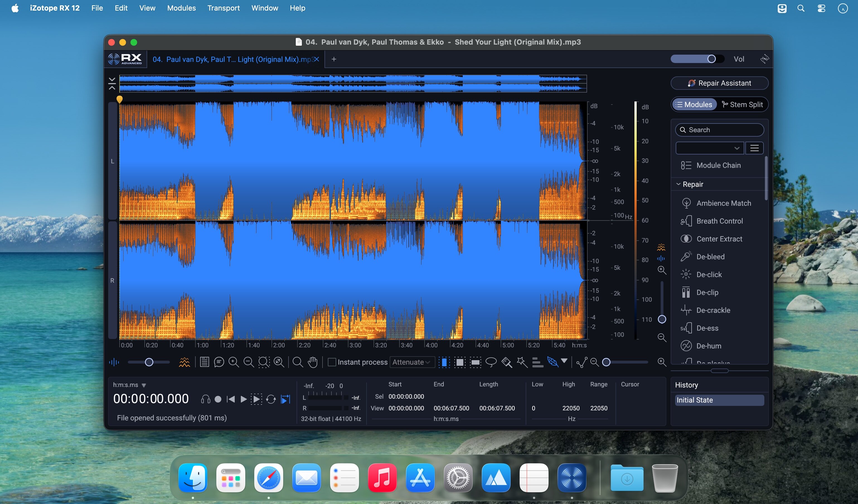Viewport: 858px width, 504px height.
Task: Zoom in horizontally on the timeline
Action: (x=234, y=362)
